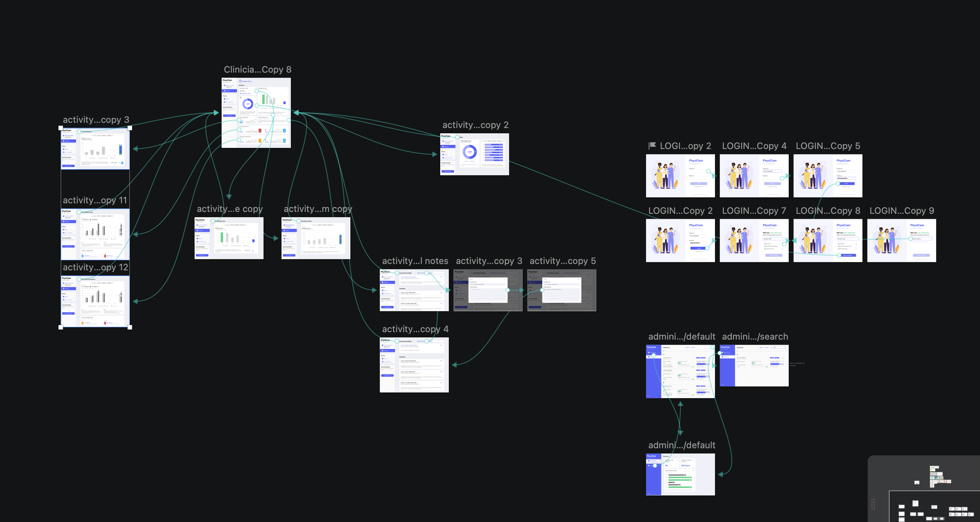Select the Clinicia...Copy 8 artboard title
Screen dimensions: 980x522
(257, 69)
